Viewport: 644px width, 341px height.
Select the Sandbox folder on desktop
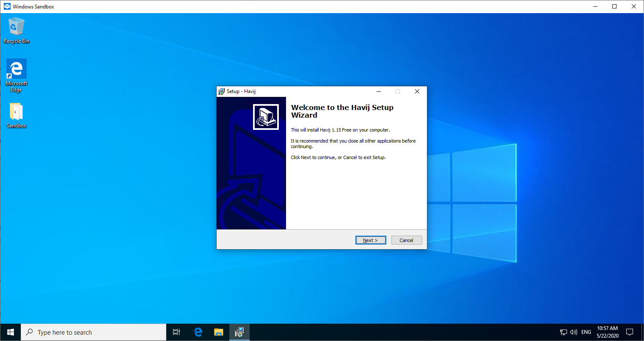(x=16, y=115)
